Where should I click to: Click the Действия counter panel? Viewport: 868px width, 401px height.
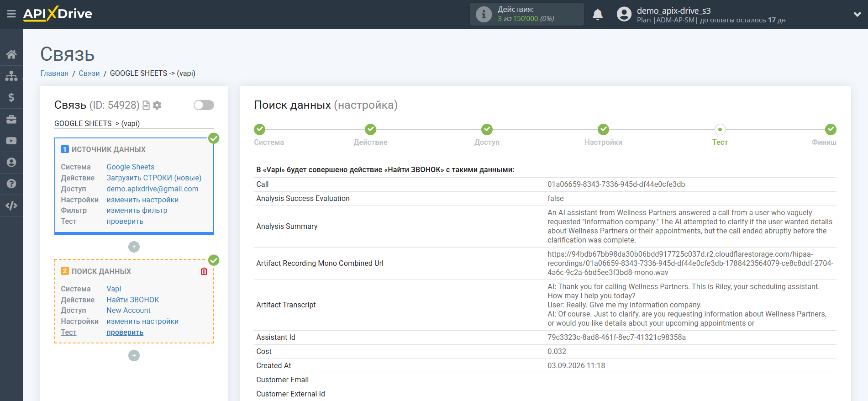click(x=526, y=14)
